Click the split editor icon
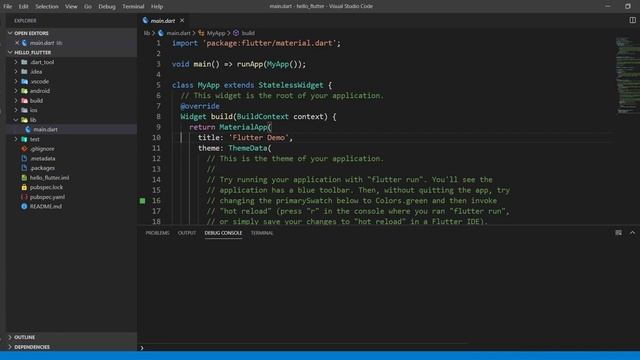The width and height of the screenshot is (640, 360). tap(632, 20)
